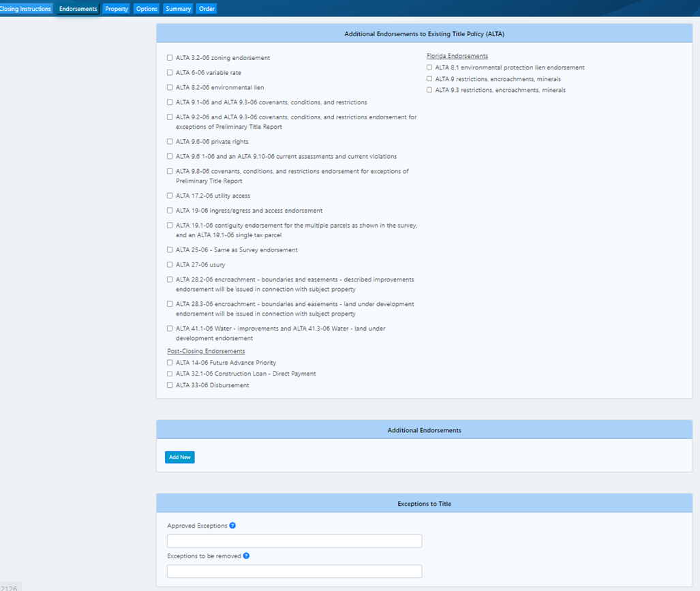Open the Exceptions to be removed help icon
Screen dimensions: 700x591
pyautogui.click(x=245, y=556)
